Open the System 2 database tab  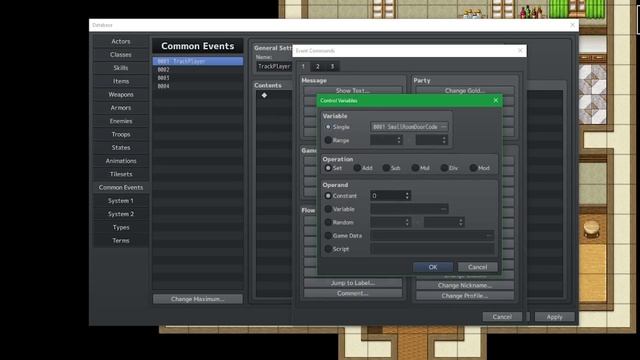coord(121,214)
